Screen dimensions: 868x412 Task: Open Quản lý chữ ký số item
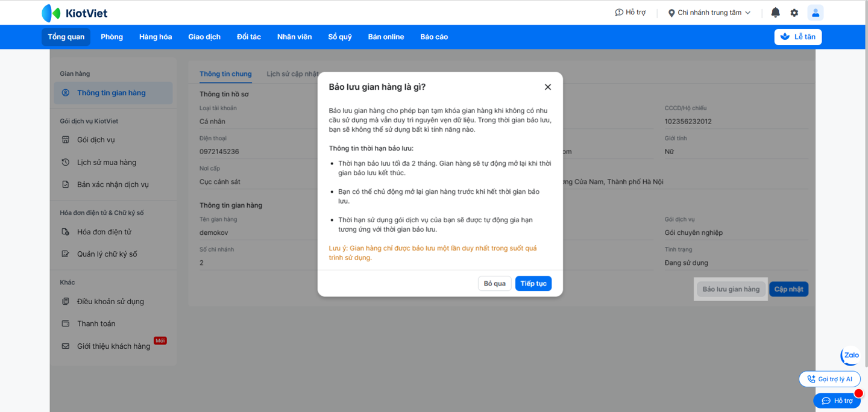[x=107, y=254]
